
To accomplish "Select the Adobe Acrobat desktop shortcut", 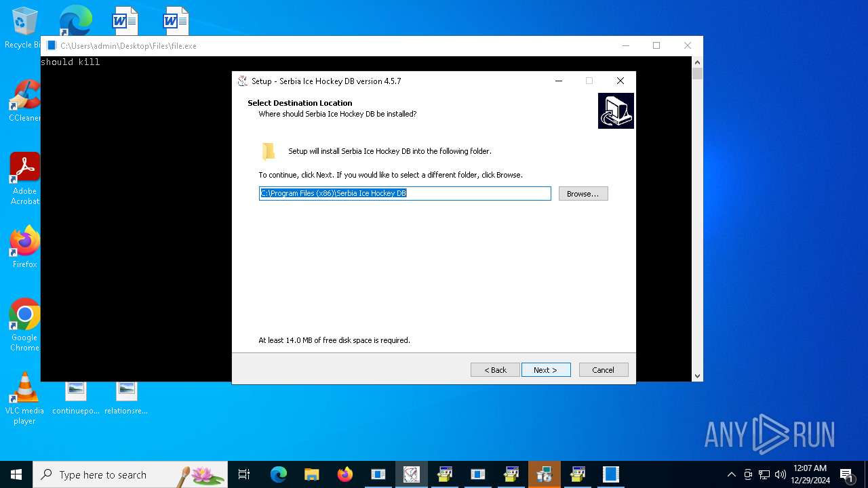I will (24, 178).
